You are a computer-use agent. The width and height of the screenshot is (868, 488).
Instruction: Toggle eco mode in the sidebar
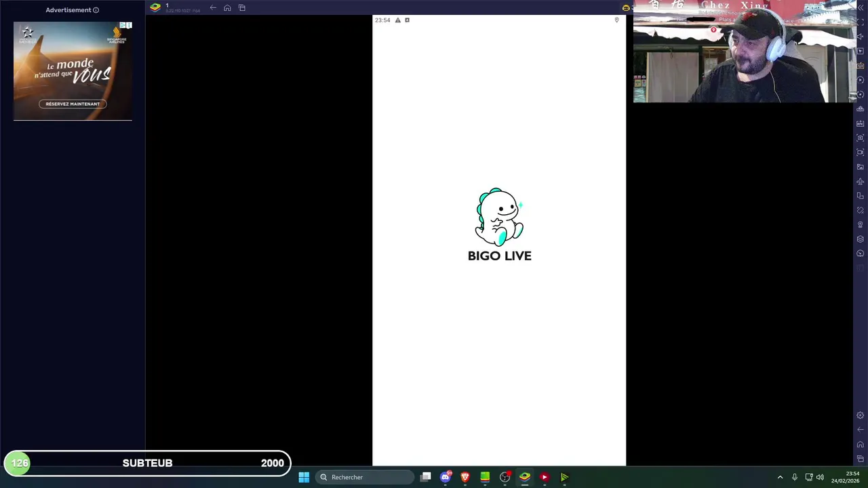point(861,253)
